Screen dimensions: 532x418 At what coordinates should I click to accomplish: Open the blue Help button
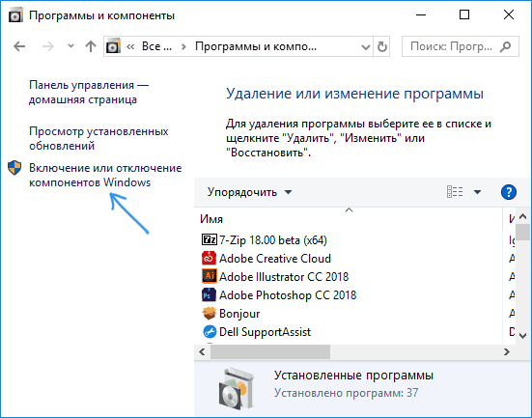[x=509, y=192]
